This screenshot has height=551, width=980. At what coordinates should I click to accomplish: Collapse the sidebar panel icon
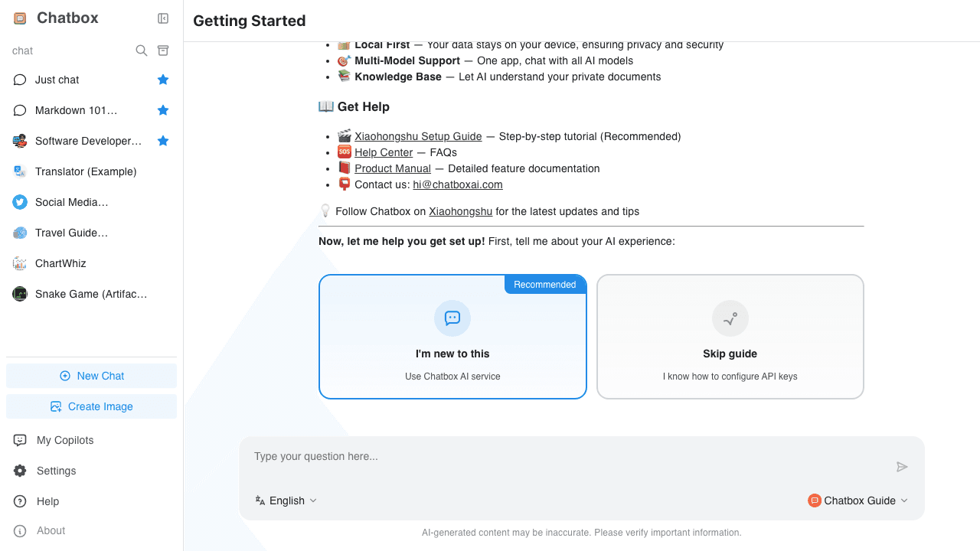pos(163,18)
